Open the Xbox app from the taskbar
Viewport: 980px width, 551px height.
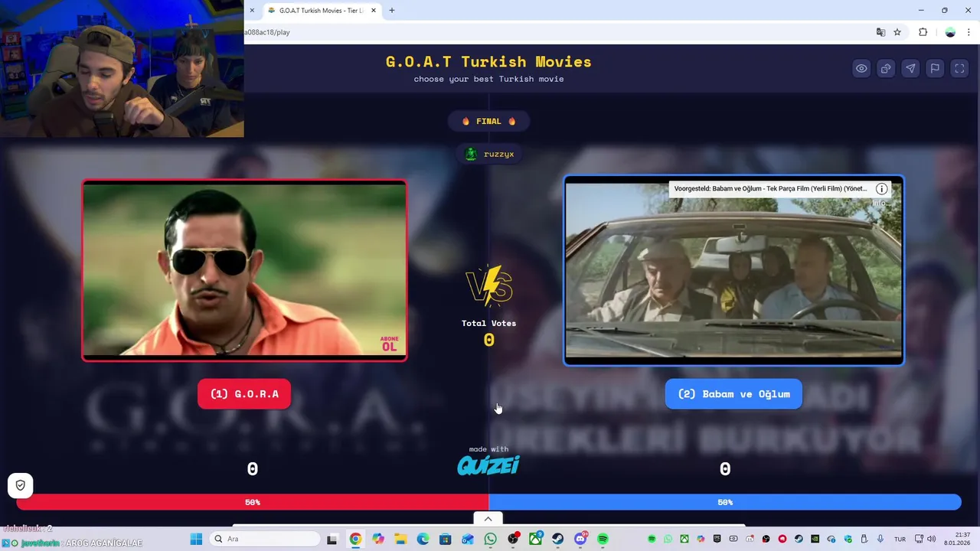pos(535,539)
